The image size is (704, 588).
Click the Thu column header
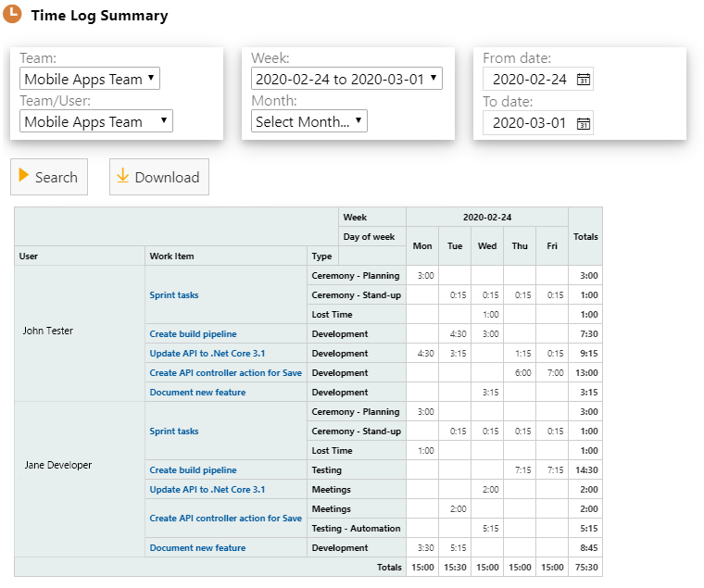click(x=520, y=246)
